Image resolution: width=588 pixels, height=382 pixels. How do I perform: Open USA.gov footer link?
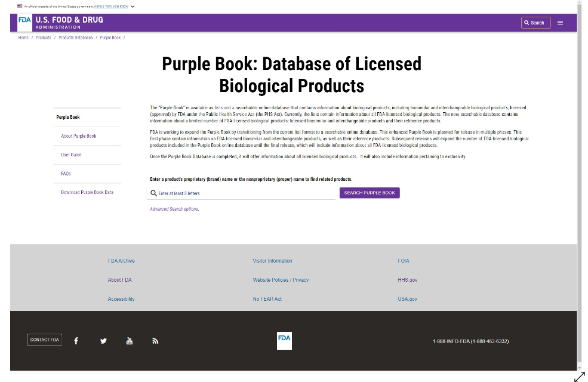coord(407,299)
